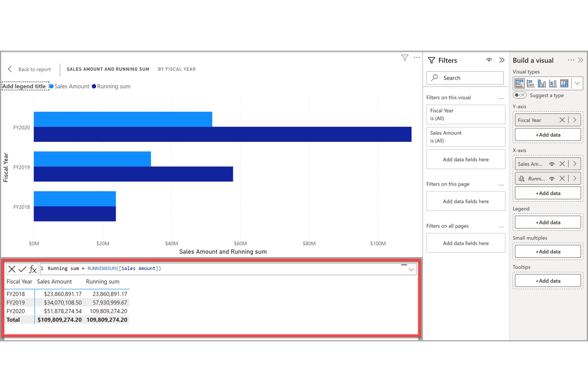Screen dimensions: 588x392
Task: Select the FY2019 Sales Amount bar
Action: (92, 159)
